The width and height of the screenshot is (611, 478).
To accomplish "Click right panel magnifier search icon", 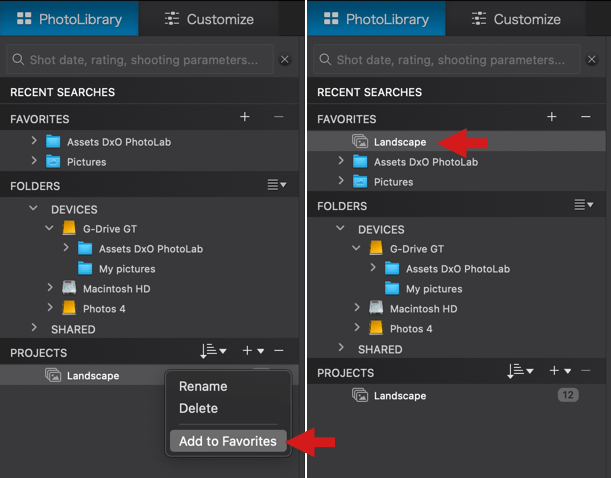I will pyautogui.click(x=325, y=59).
